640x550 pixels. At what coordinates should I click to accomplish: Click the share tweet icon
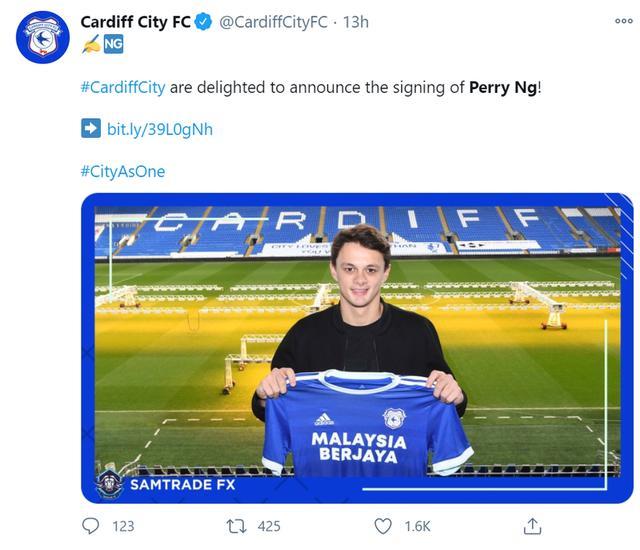[x=532, y=525]
